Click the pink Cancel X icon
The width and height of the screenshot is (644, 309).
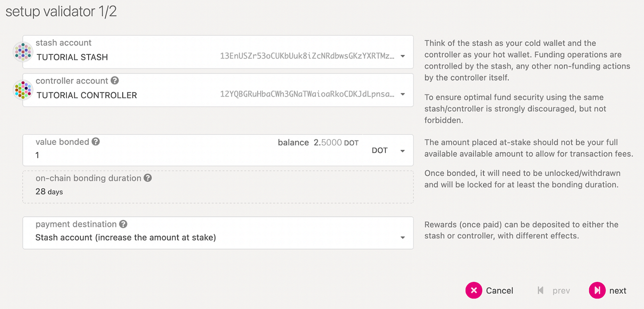[474, 290]
